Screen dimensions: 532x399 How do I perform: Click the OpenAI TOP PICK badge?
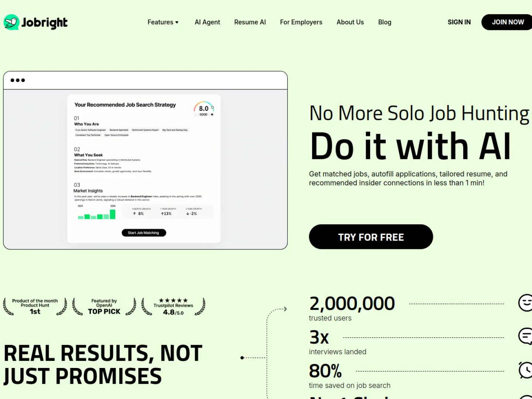(x=104, y=307)
